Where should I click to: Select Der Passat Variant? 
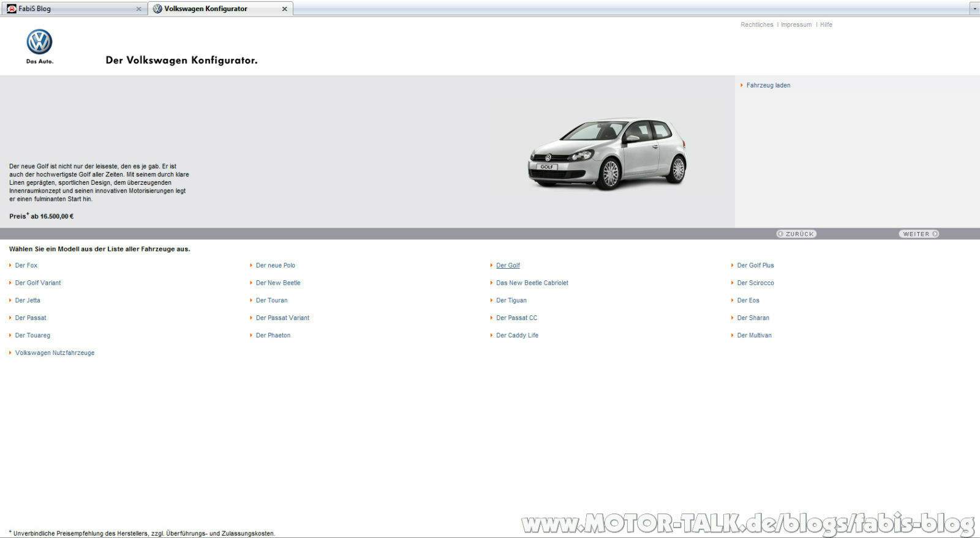(282, 318)
